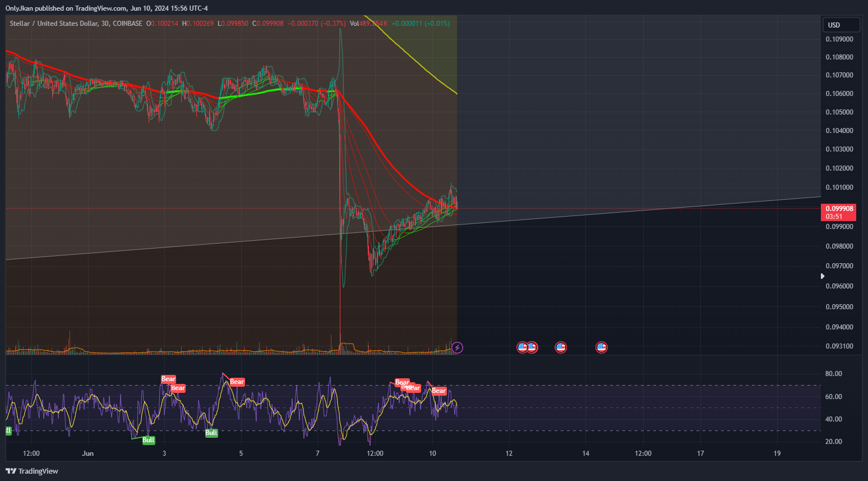The width and height of the screenshot is (868, 481).
Task: Click the 0.108000 price axis label
Action: click(x=839, y=57)
